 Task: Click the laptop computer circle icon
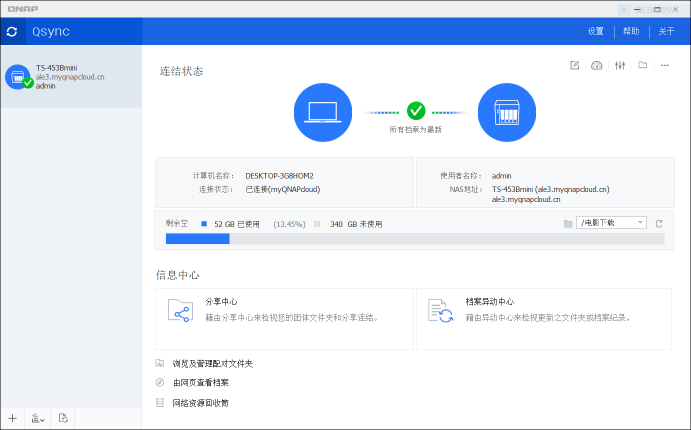click(x=323, y=112)
